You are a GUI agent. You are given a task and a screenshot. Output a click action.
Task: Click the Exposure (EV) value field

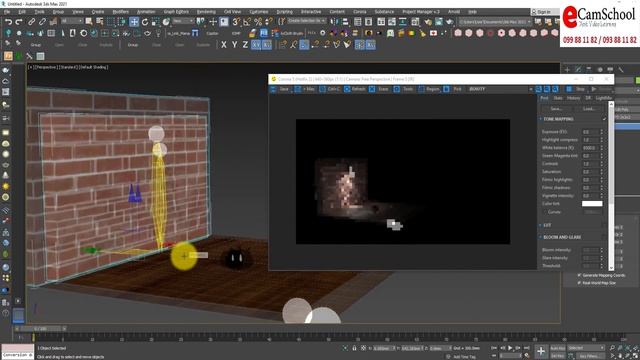click(x=590, y=132)
